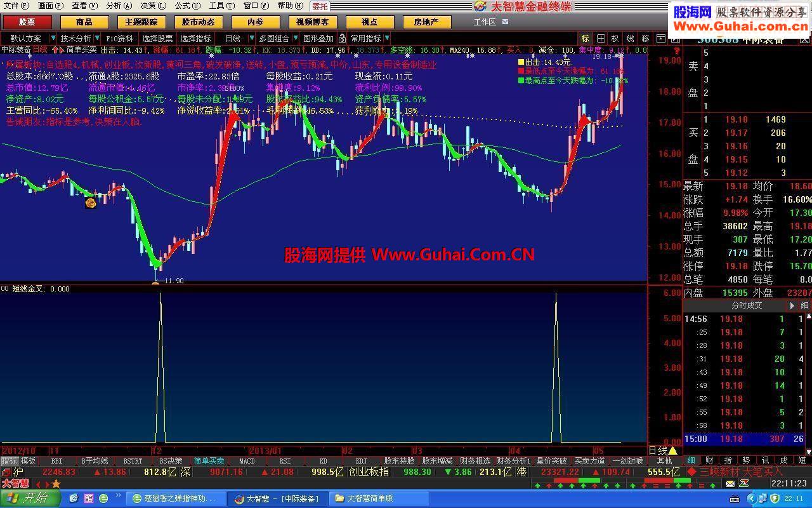Click the crosshair grid icon in toolbar
Screen dimensions: 812x508
pyautogui.click(x=600, y=38)
